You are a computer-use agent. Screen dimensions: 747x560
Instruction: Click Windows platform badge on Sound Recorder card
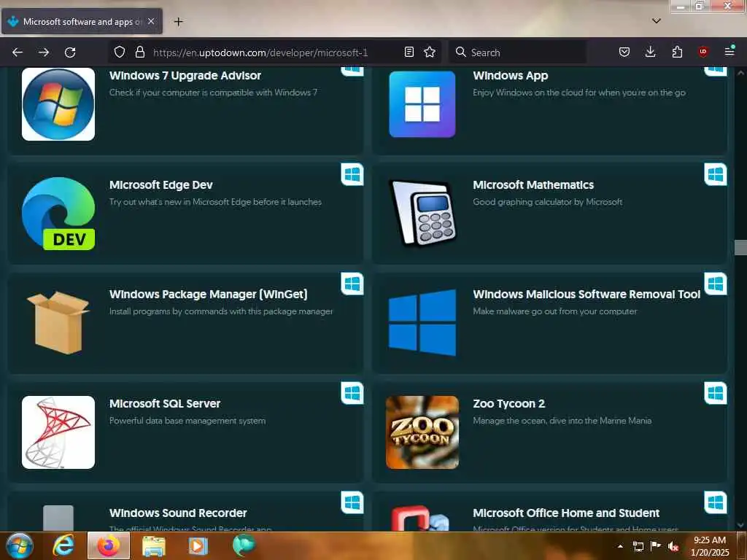352,502
